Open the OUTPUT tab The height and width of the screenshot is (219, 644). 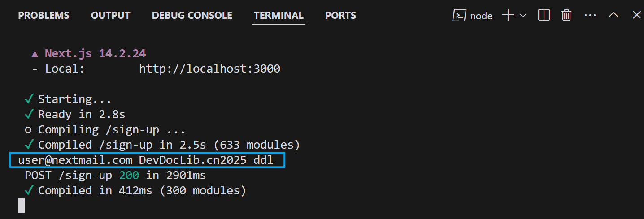pyautogui.click(x=110, y=15)
